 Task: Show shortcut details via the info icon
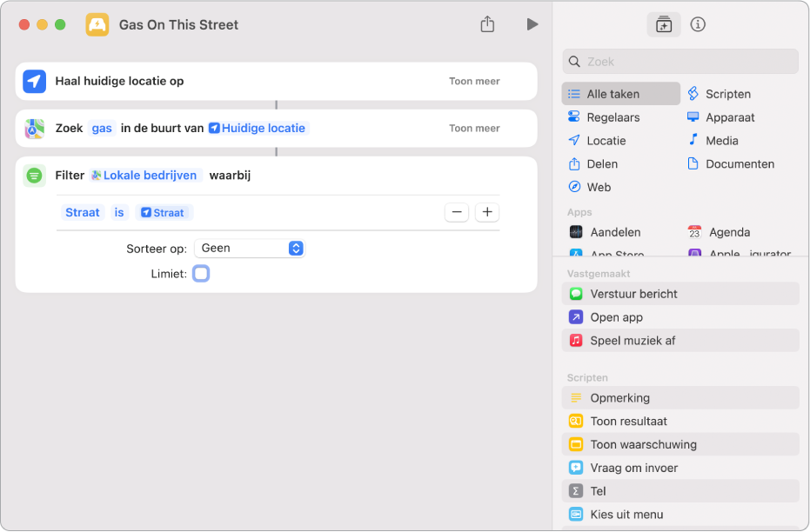pos(698,24)
